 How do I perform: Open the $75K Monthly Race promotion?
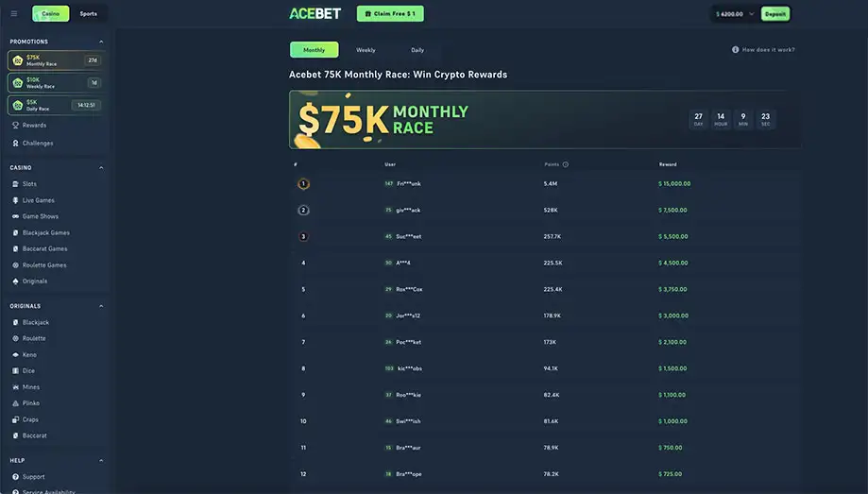pyautogui.click(x=56, y=60)
